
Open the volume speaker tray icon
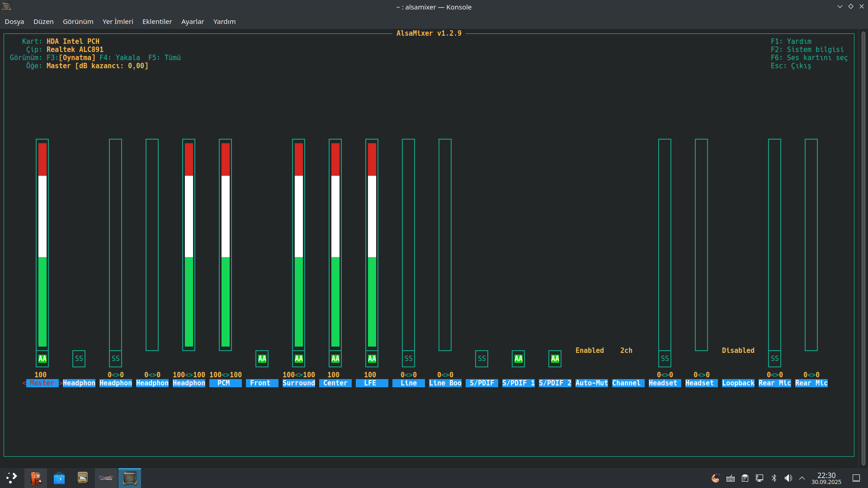point(788,478)
